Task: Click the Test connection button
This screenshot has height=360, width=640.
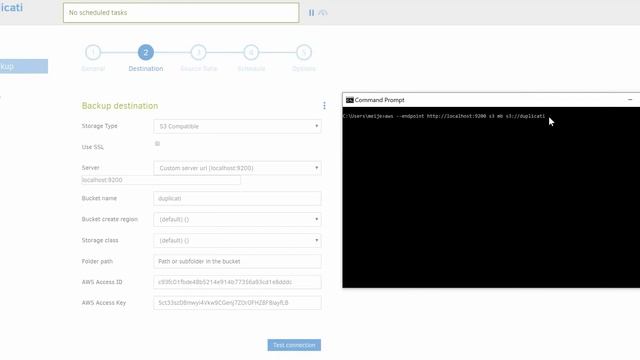Action: [x=294, y=345]
